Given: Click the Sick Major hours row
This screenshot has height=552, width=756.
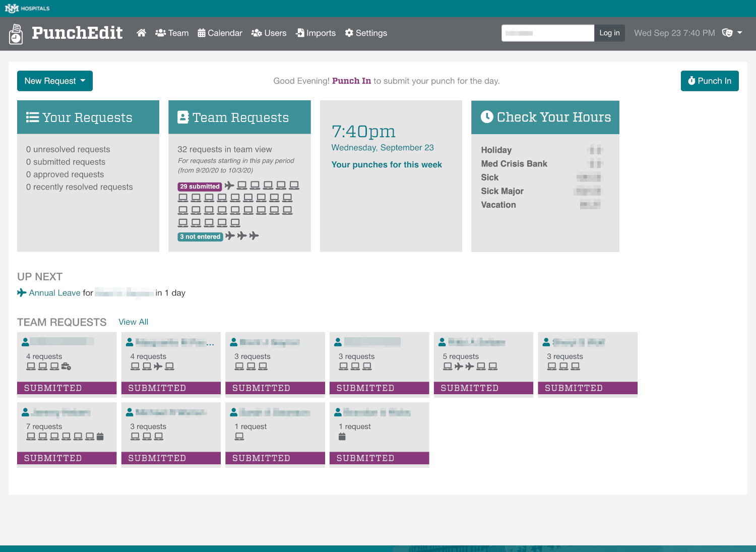Looking at the screenshot, I should click(x=542, y=191).
